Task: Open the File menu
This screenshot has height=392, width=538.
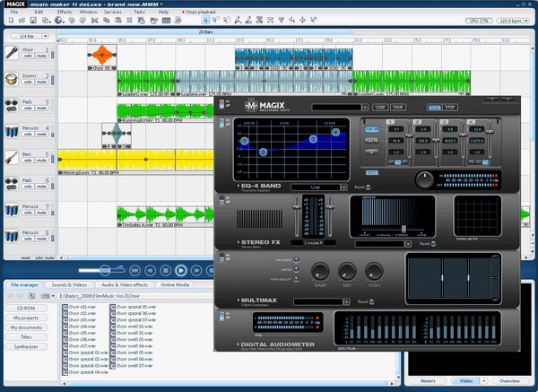Action: 14,12
